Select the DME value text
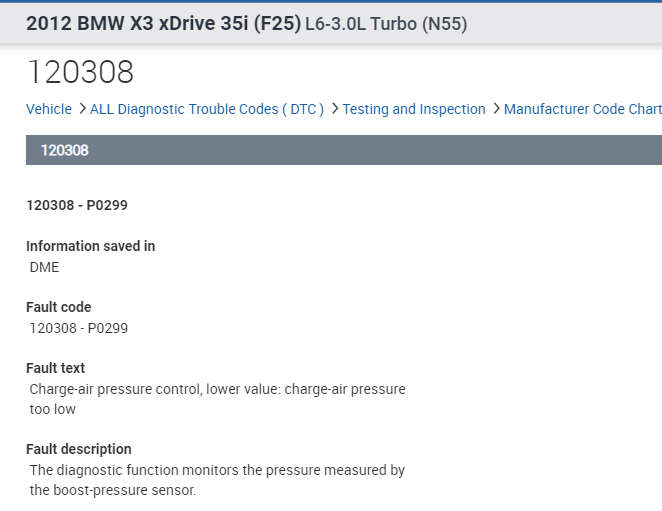Image resolution: width=662 pixels, height=511 pixels. click(44, 267)
